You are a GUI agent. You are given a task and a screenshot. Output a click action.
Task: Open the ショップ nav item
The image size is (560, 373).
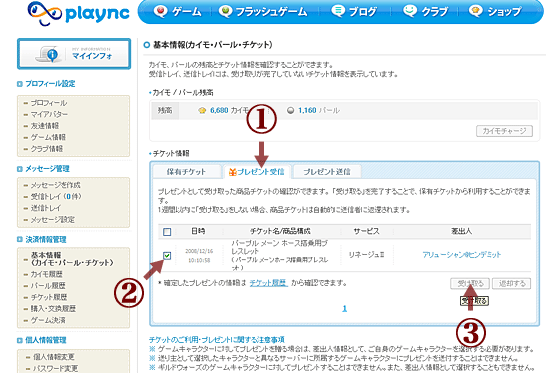coord(495,12)
